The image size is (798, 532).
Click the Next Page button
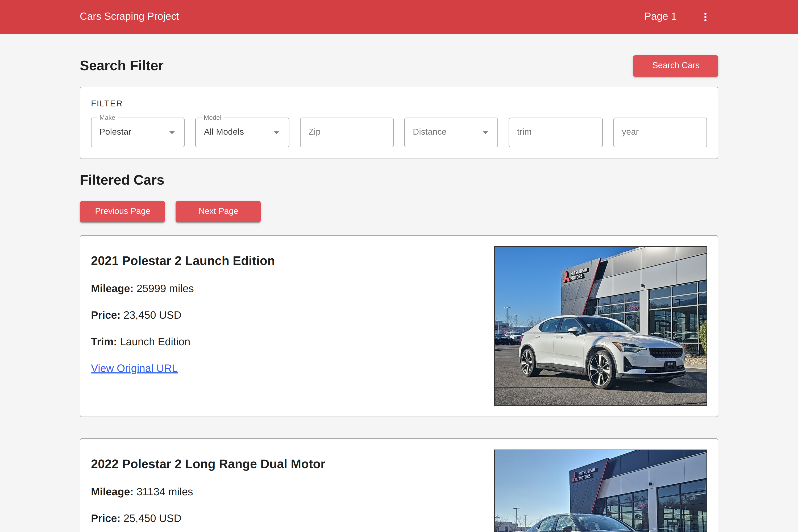click(218, 211)
